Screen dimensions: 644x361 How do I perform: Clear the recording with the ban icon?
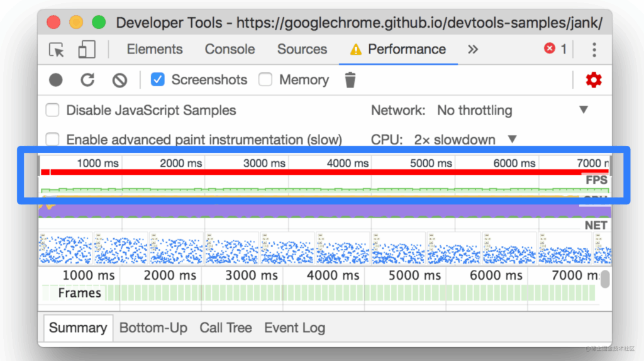[x=119, y=80]
